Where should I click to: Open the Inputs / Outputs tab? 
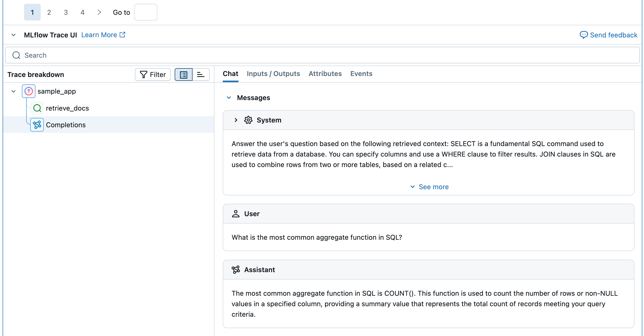[x=273, y=74]
